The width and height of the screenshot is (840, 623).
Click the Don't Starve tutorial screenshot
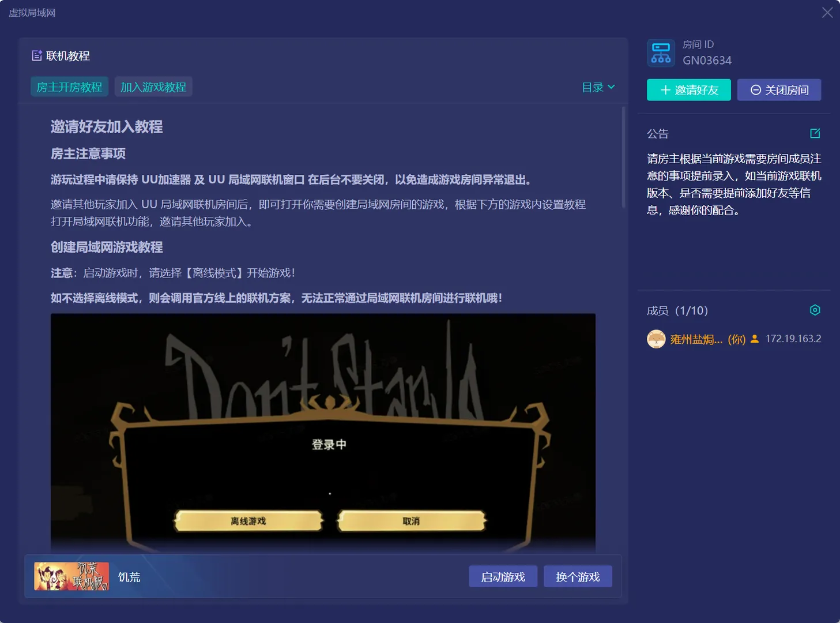tap(323, 434)
